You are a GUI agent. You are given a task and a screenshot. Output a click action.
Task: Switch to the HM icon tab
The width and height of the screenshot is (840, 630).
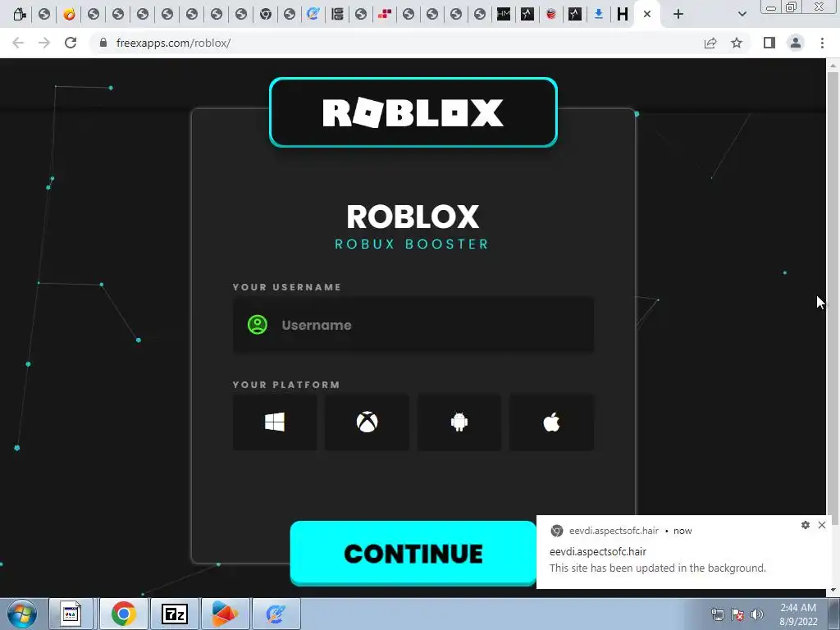pos(504,15)
